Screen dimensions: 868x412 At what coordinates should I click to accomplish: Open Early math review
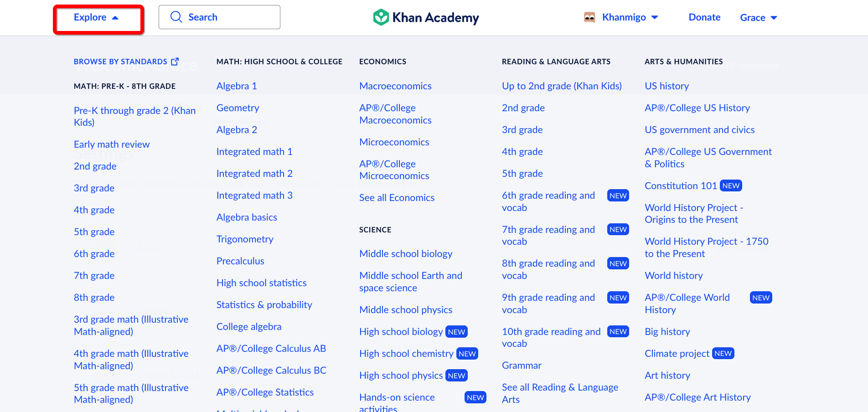112,144
